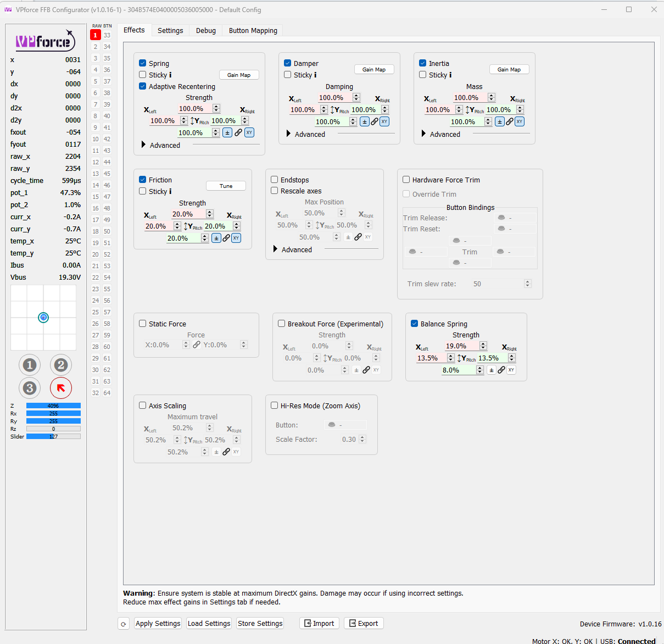
Task: Toggle the XY button in Damper panel
Action: [384, 122]
